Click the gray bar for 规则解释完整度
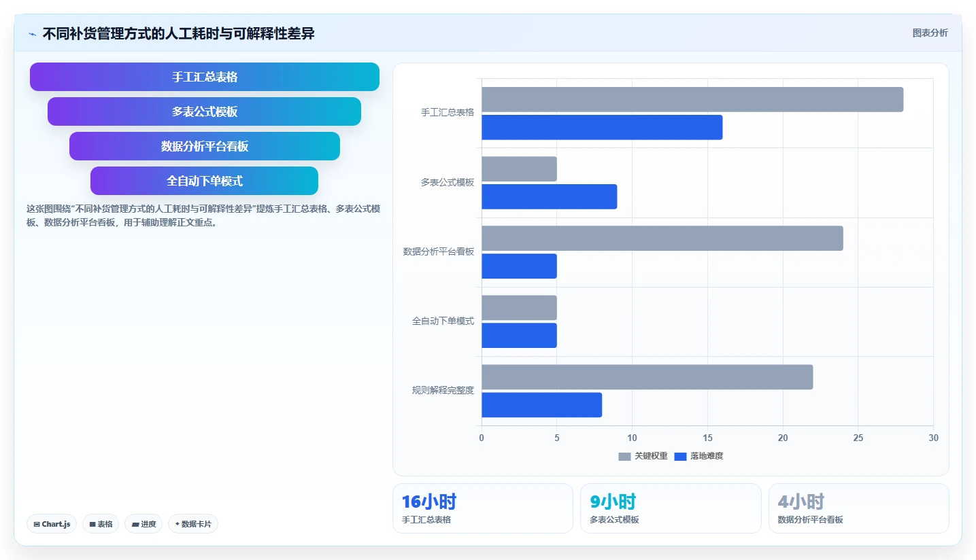Screen dimensions: 976x560 point(647,377)
